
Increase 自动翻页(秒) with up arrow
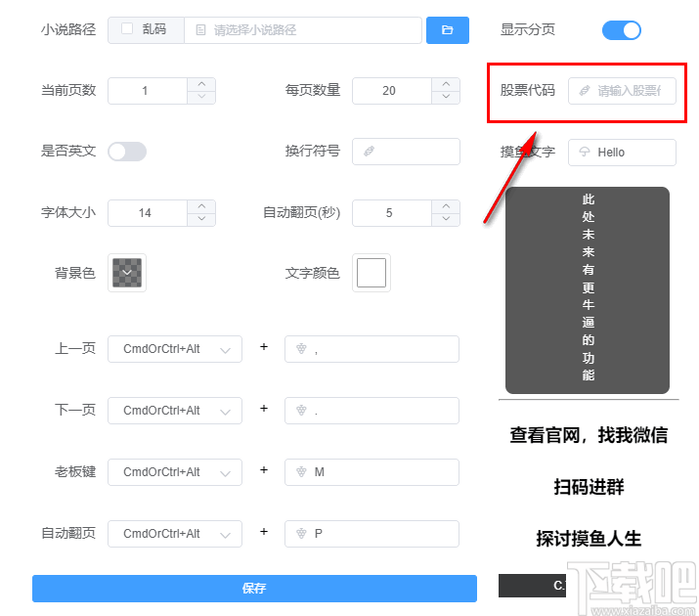446,206
